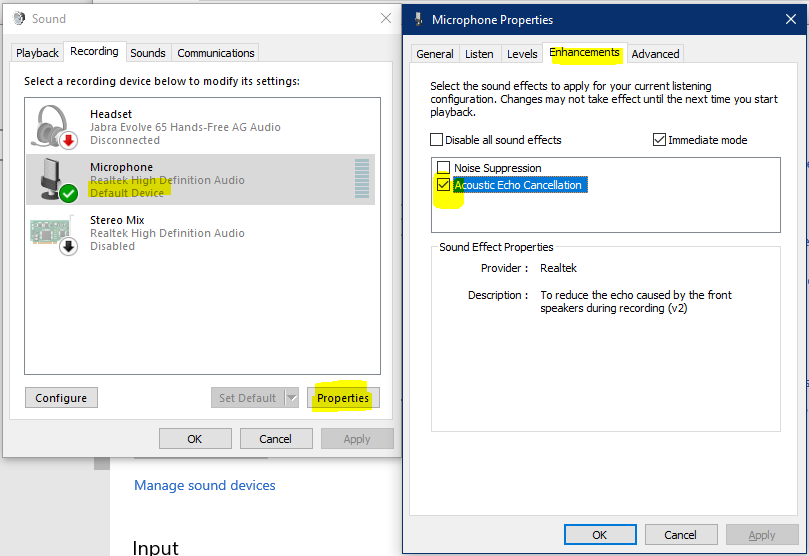Click Cancel in the Sound window
Viewport: 809px width, 556px height.
(276, 438)
